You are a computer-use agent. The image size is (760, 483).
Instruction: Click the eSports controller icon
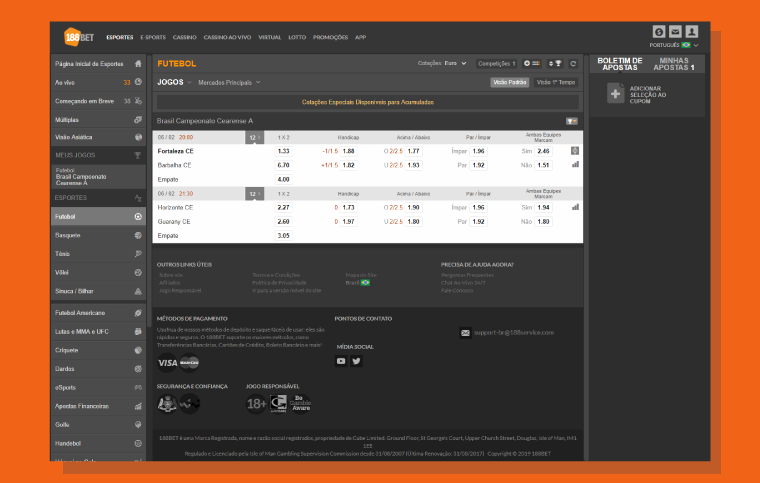click(x=138, y=388)
